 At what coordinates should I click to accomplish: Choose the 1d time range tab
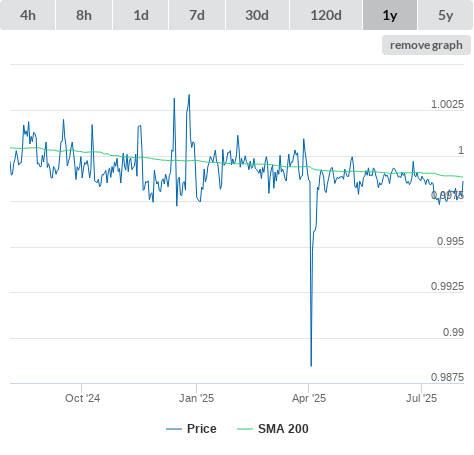(x=141, y=15)
